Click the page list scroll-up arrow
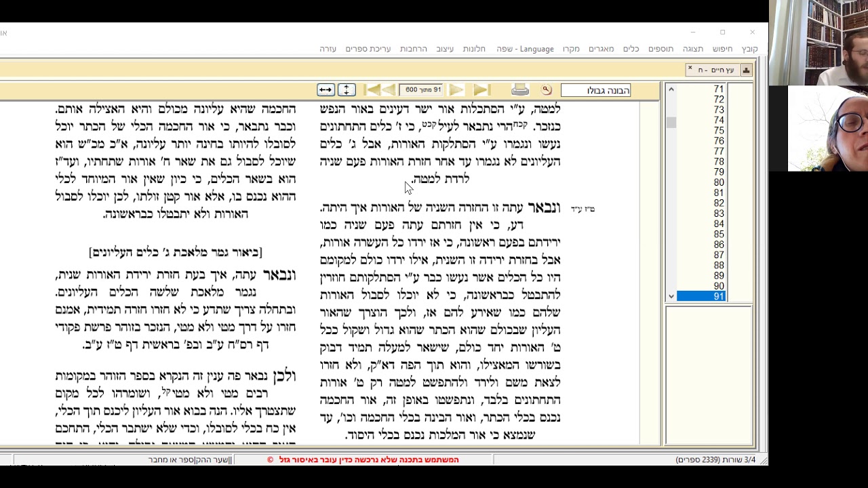 [671, 89]
